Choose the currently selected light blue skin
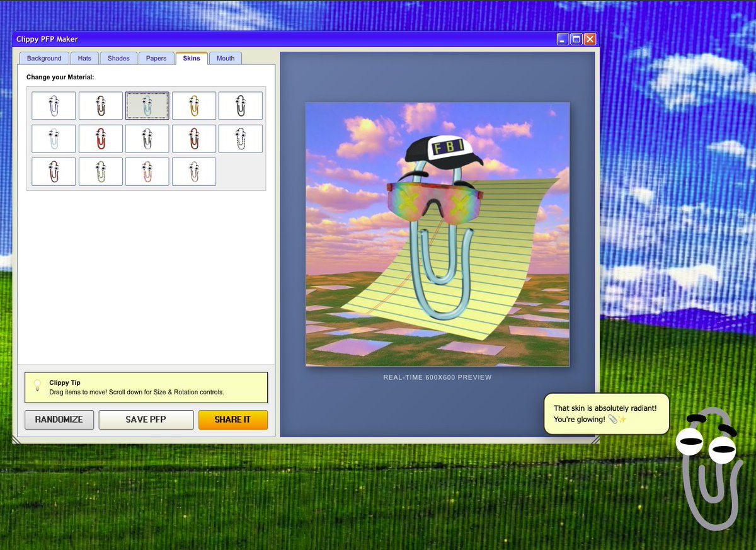 pos(147,106)
